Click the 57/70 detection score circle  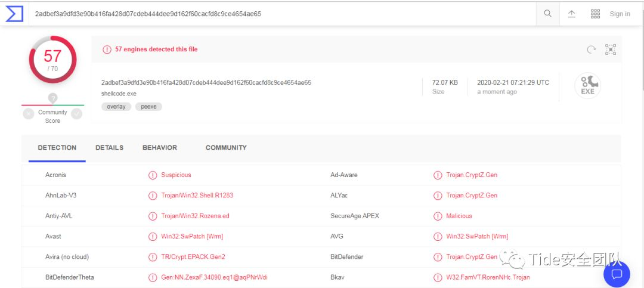coord(52,60)
